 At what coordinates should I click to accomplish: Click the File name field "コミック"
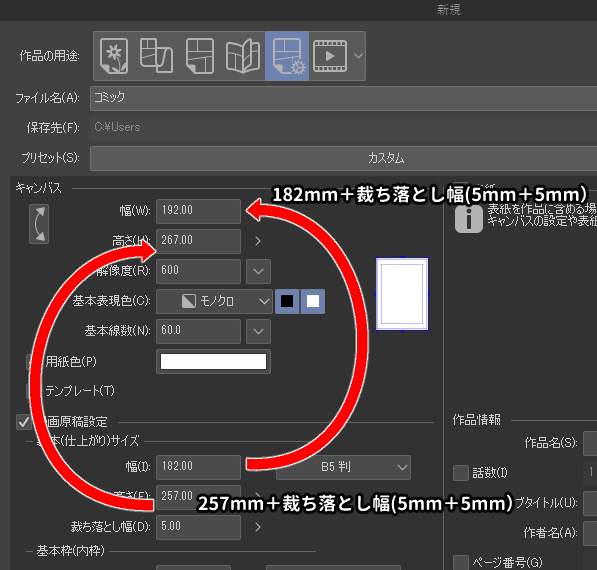click(343, 98)
